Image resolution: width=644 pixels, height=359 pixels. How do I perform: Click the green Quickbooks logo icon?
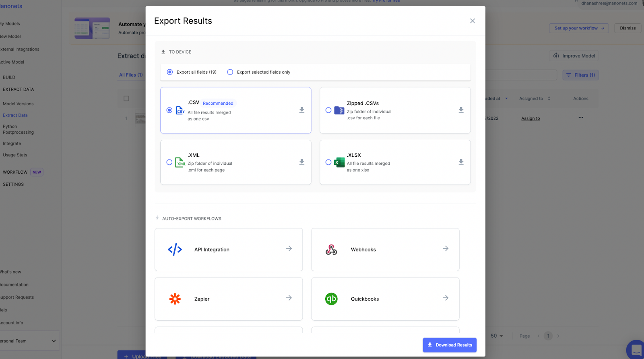click(331, 299)
